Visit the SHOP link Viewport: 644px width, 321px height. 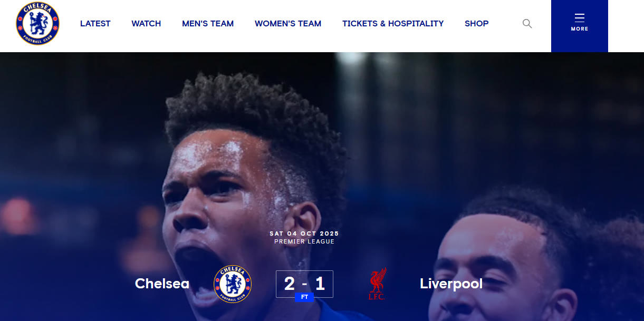(477, 23)
